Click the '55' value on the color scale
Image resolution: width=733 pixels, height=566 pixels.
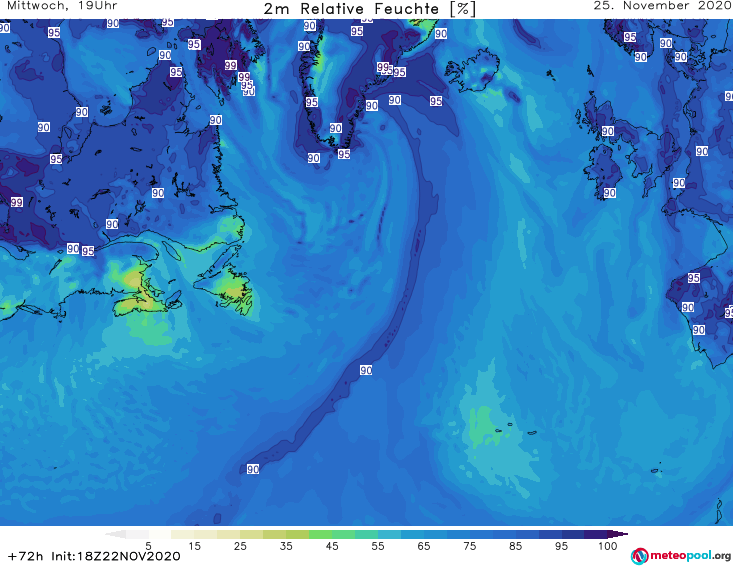click(x=378, y=546)
